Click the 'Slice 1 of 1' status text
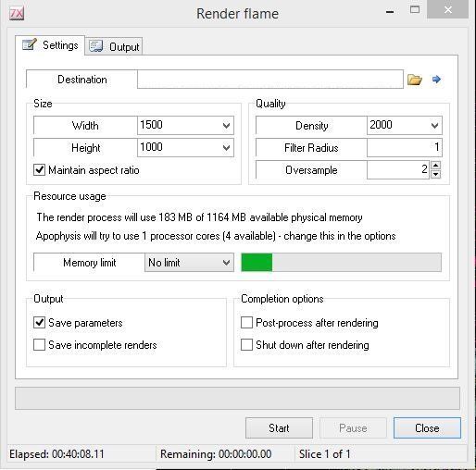 pyautogui.click(x=324, y=454)
